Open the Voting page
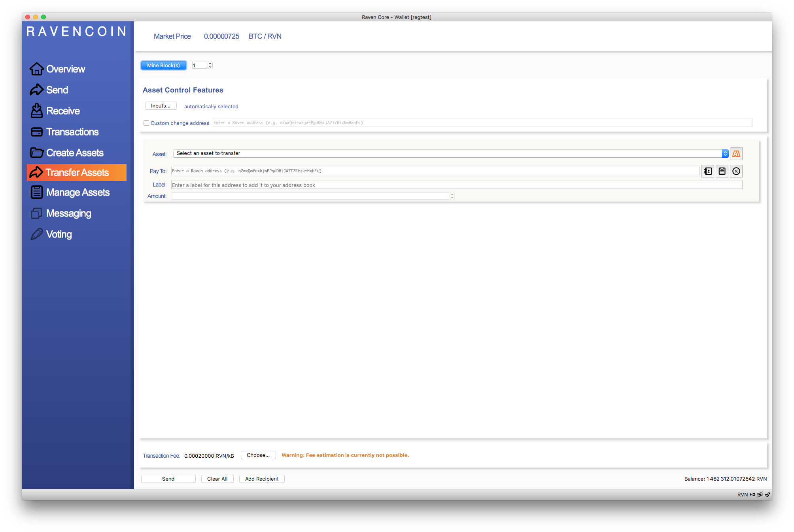 (59, 234)
